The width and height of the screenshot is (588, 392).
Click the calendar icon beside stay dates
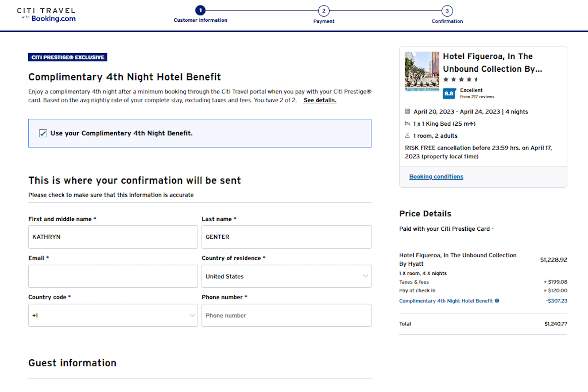pyautogui.click(x=407, y=111)
